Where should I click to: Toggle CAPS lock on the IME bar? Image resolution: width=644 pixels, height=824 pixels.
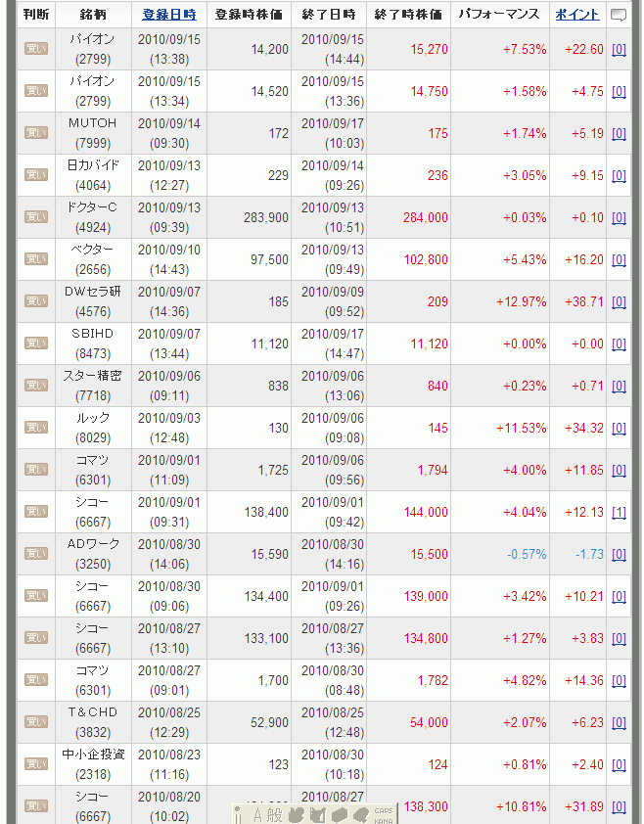[384, 810]
